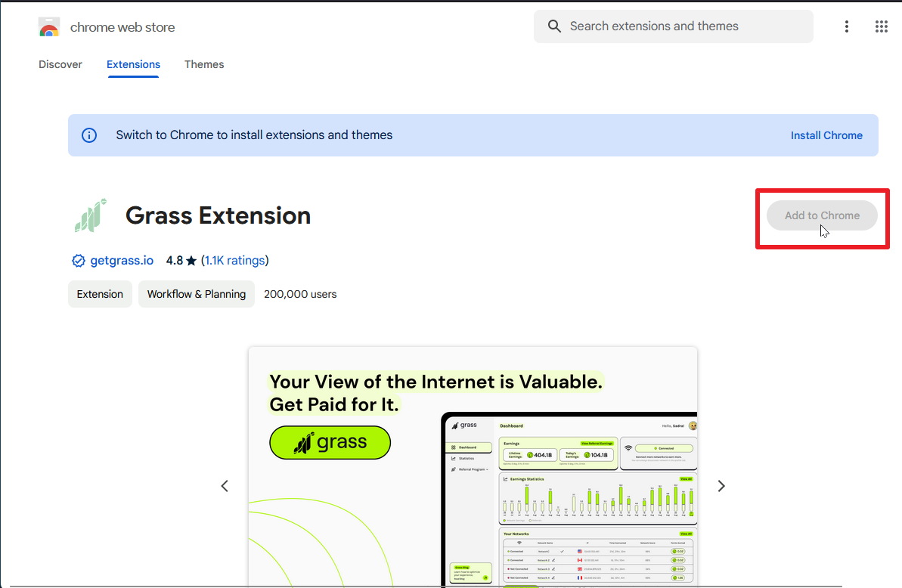Switch to the Discover tab
The height and width of the screenshot is (588, 902).
coord(60,64)
